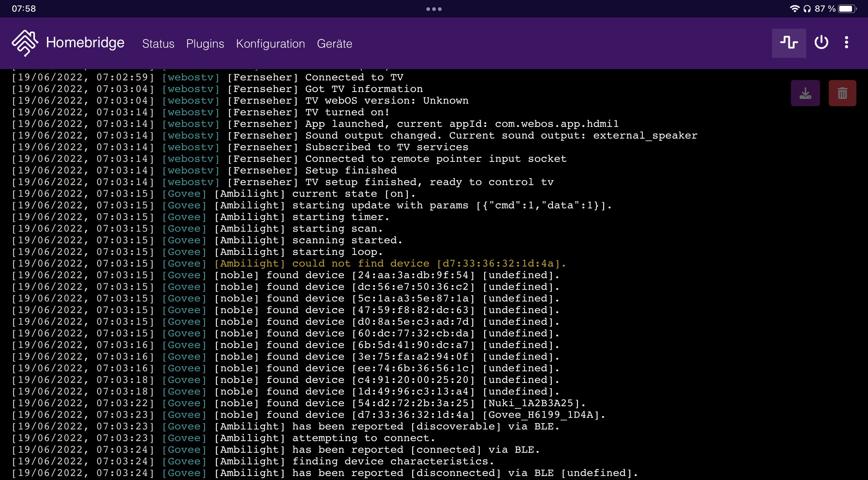Download the log file
Screen dimensions: 868x480
click(805, 93)
